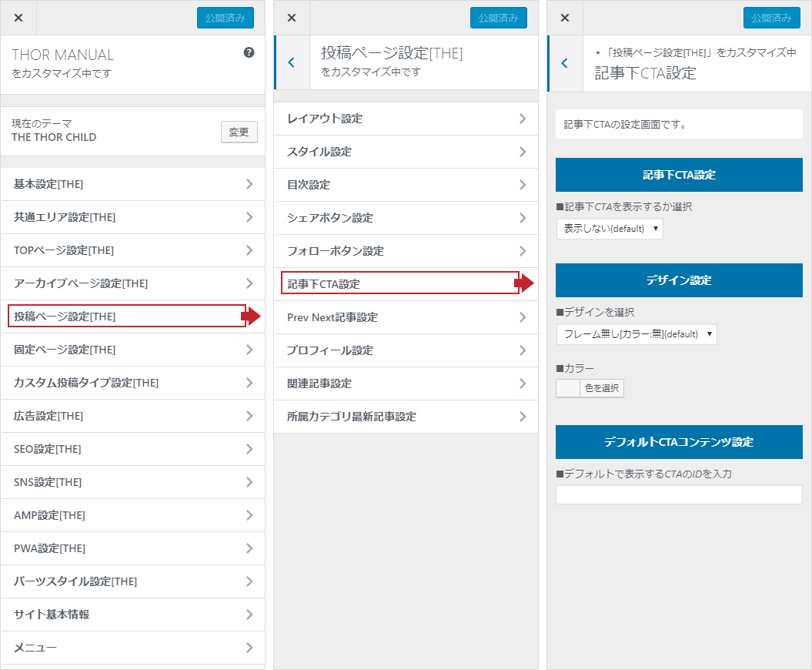812x670 pixels.
Task: Click the デフォルトCTA ID input field
Action: pos(678,494)
